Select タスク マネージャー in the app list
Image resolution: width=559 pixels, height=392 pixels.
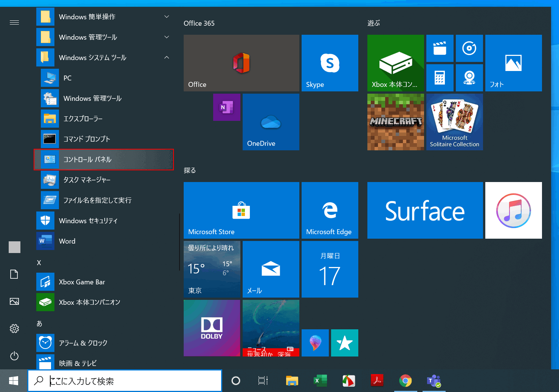pos(87,180)
